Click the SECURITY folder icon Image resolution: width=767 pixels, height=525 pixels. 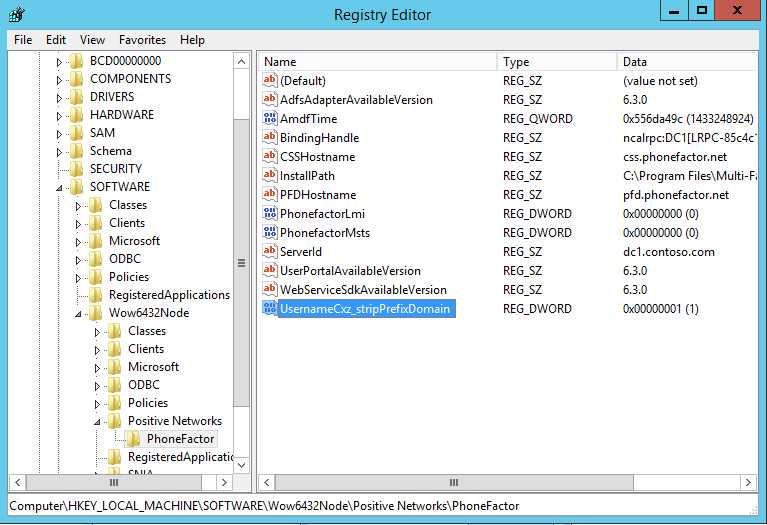click(x=76, y=169)
